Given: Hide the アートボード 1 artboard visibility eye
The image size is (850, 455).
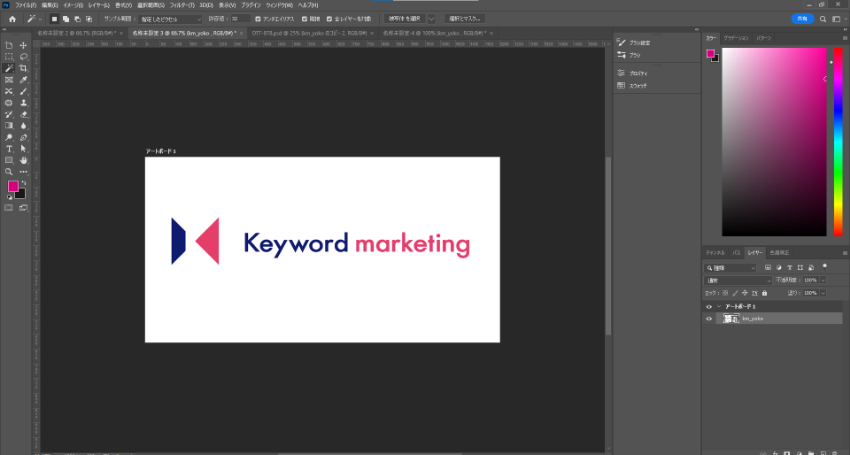Looking at the screenshot, I should [x=709, y=306].
